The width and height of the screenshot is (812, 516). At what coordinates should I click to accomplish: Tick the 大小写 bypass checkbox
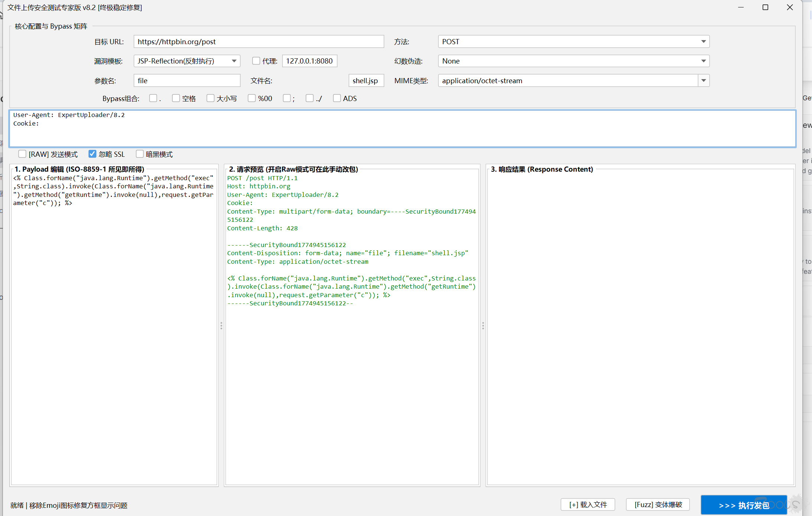click(x=211, y=98)
